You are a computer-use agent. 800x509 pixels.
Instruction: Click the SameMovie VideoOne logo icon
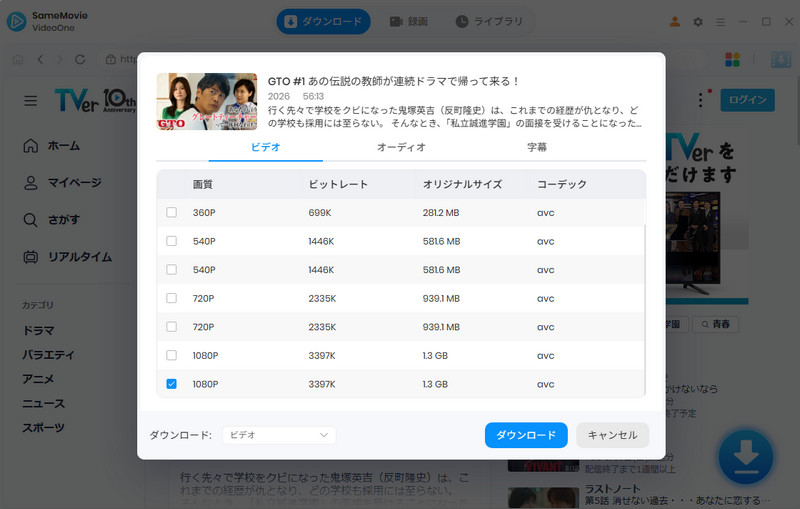[x=16, y=21]
